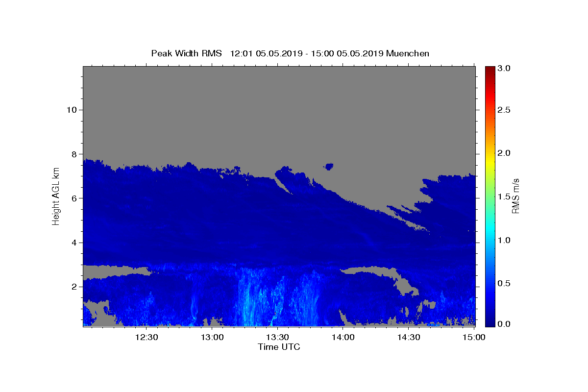Click the colorbar value 0.0

505,324
